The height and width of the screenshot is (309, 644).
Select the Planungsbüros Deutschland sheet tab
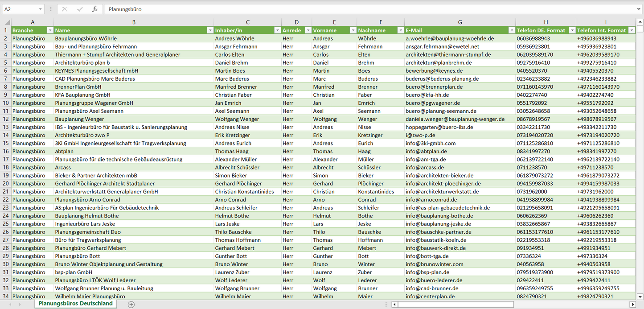pos(75,304)
